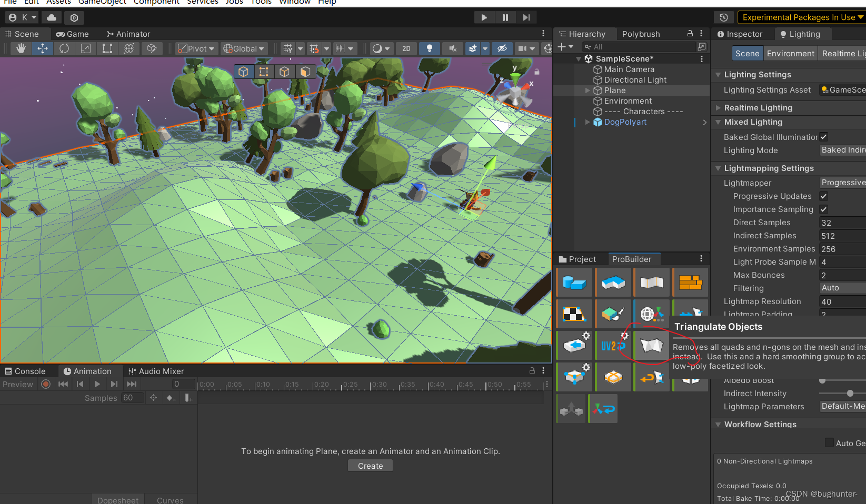Click the ProBuilder Generate UV2 icon
866x504 pixels.
coord(613,346)
